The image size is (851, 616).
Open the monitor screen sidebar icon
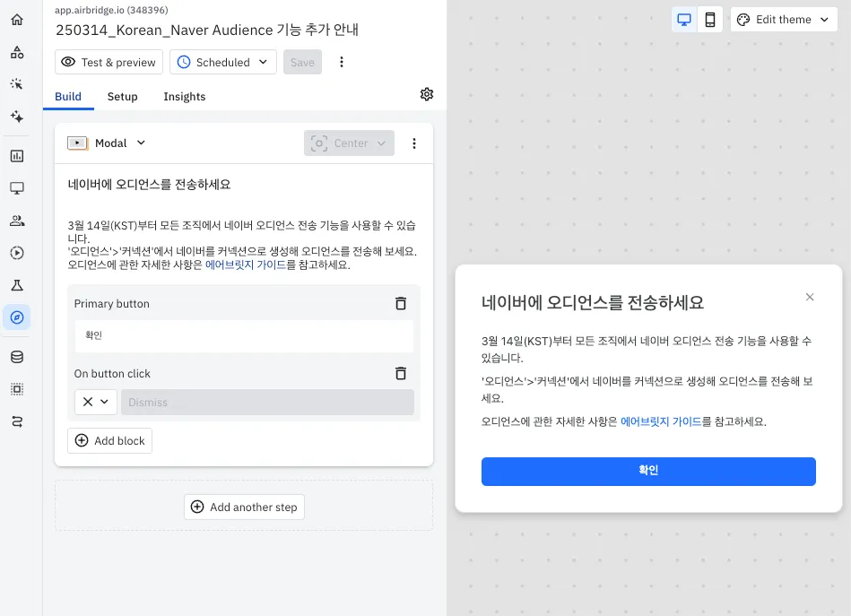coord(17,188)
